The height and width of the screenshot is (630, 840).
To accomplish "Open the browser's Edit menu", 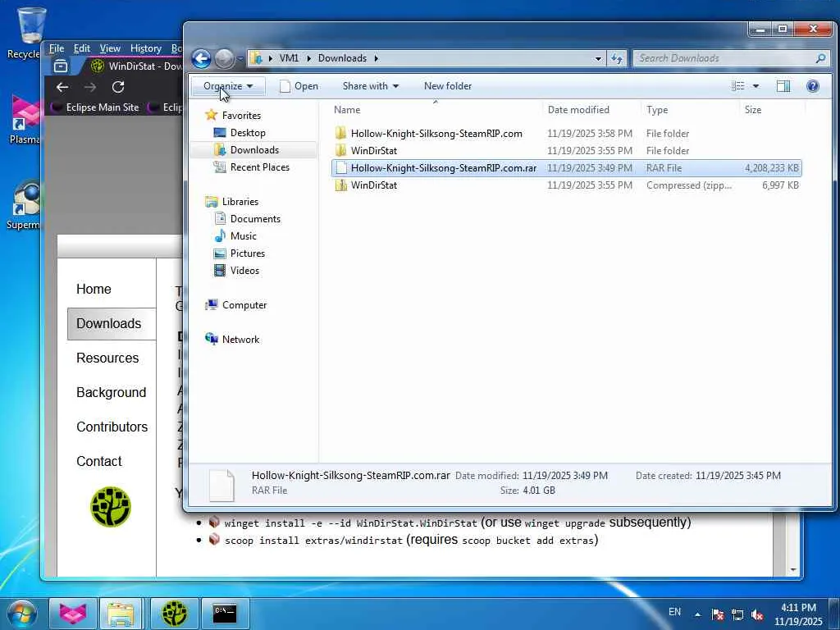I will point(81,48).
